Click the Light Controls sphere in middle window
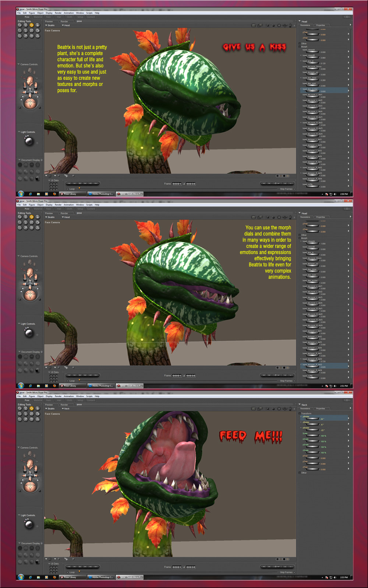 (x=29, y=333)
